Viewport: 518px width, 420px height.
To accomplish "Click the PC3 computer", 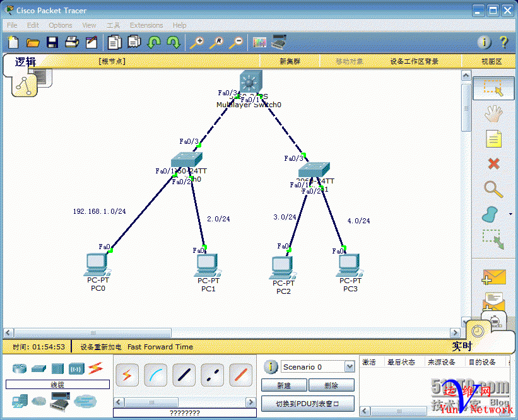I will [x=350, y=265].
